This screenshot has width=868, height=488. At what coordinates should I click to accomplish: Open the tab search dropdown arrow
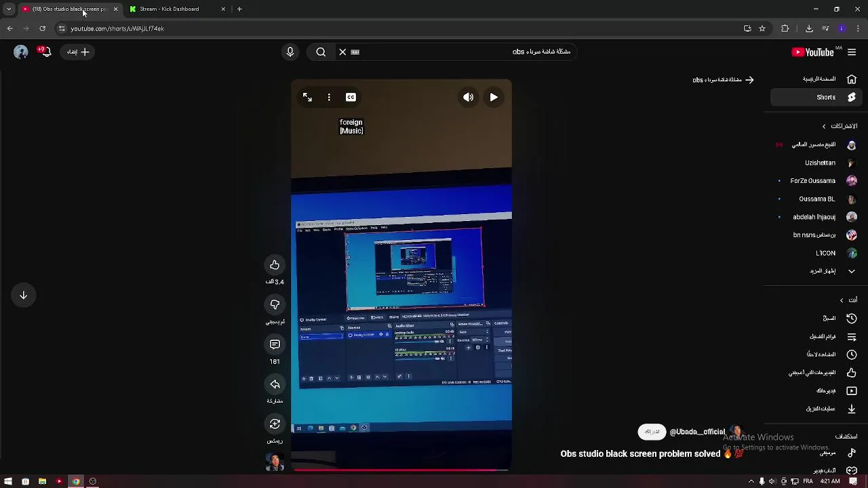[9, 9]
